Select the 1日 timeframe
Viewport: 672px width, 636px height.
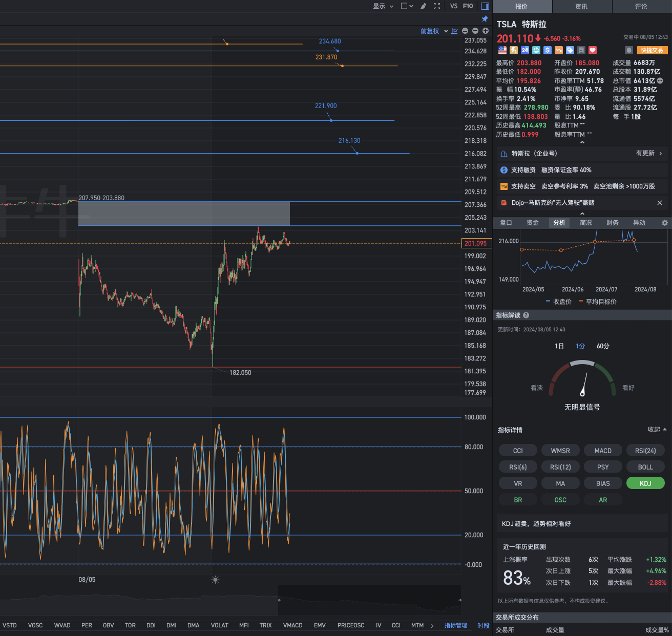(x=559, y=346)
